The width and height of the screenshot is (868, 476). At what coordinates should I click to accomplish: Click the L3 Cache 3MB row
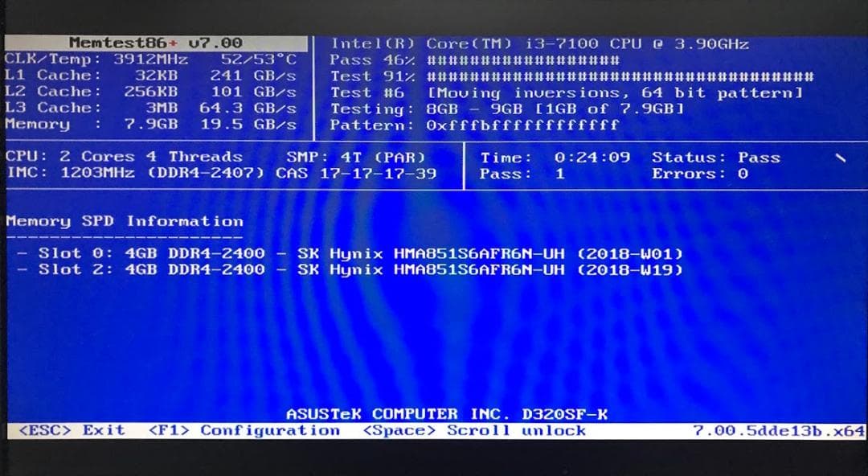(150, 108)
